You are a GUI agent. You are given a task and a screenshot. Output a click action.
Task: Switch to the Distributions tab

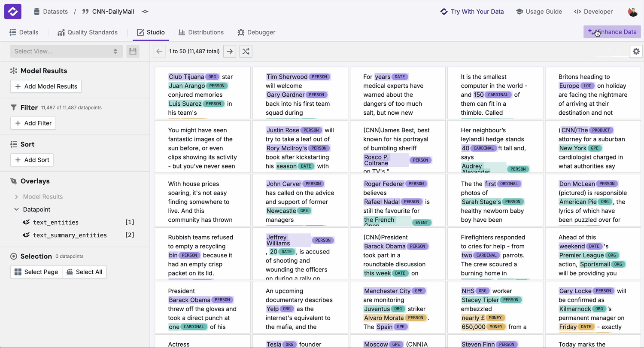click(201, 32)
